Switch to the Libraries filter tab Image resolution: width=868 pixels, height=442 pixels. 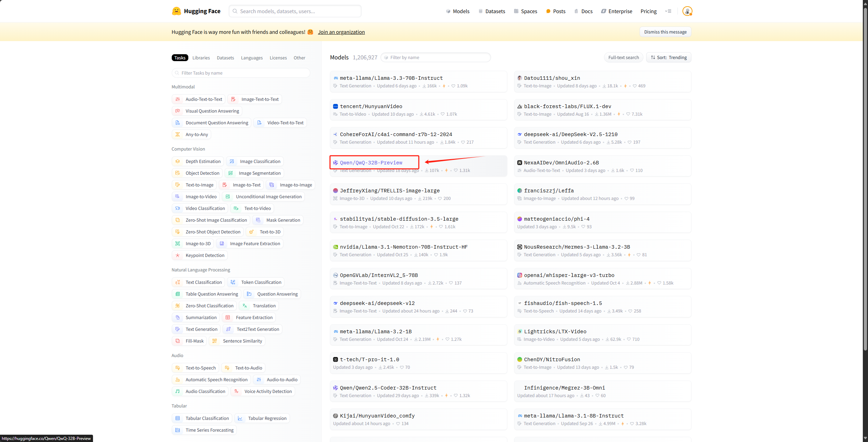pyautogui.click(x=201, y=58)
